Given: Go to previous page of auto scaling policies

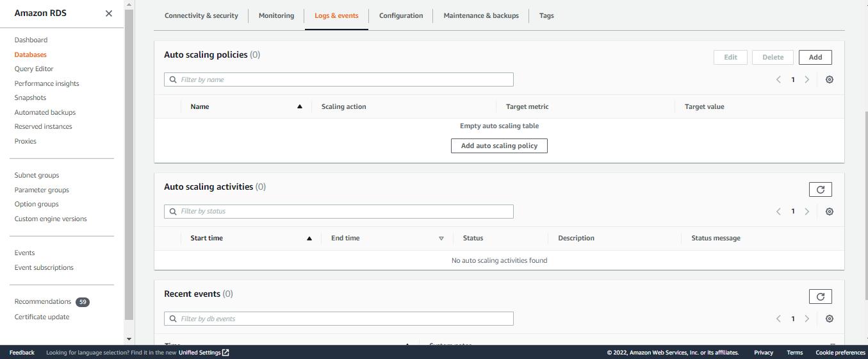Looking at the screenshot, I should coord(778,79).
